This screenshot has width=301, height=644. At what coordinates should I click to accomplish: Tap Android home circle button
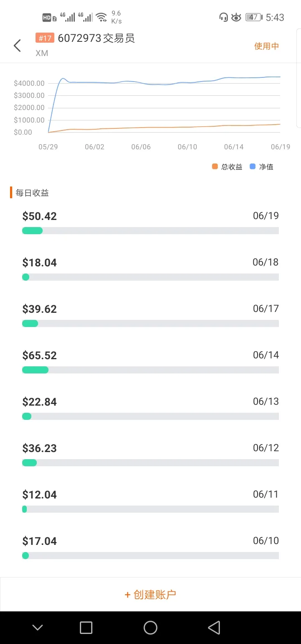[150, 627]
